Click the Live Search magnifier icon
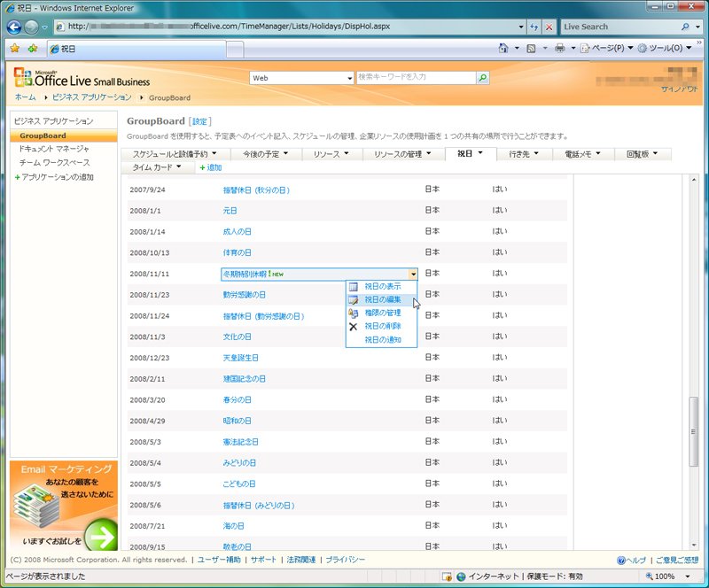The image size is (709, 588). tap(685, 27)
